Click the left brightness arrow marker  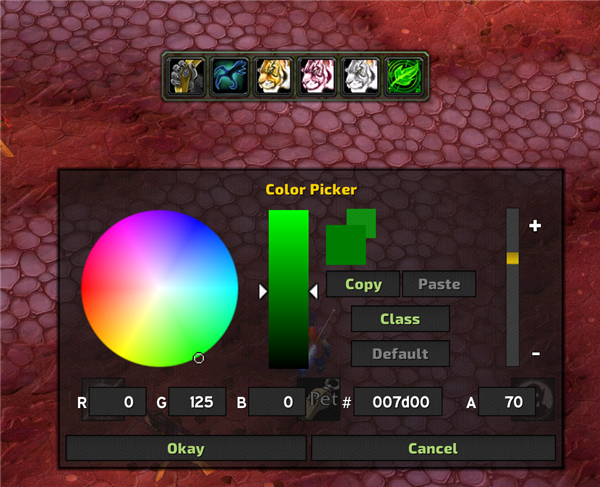262,292
